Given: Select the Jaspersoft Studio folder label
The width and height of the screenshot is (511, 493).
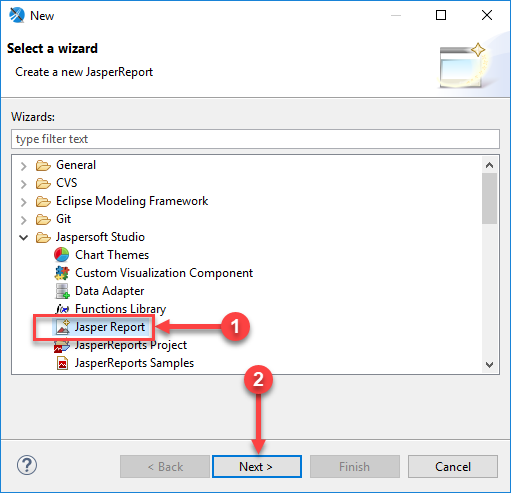Looking at the screenshot, I should click(x=100, y=237).
